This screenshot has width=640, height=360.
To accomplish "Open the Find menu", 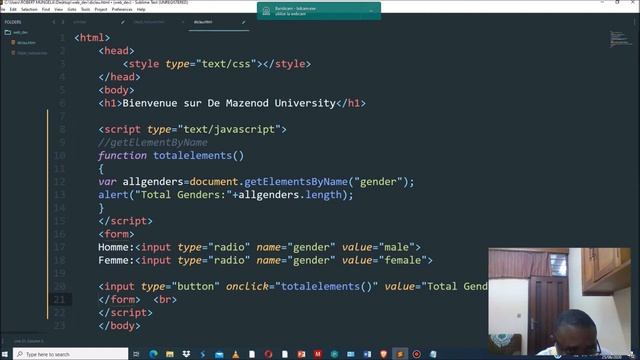I will click(46, 9).
